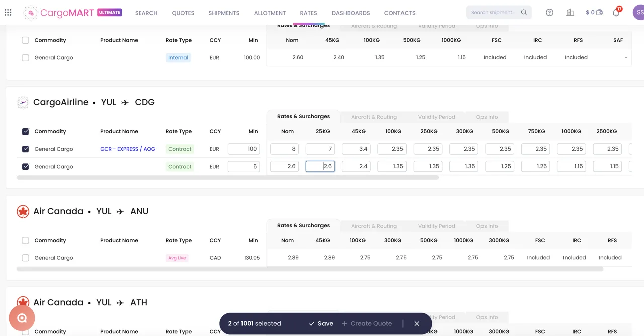Switch to CargoAirline Validity Period tab
The width and height of the screenshot is (644, 336).
pyautogui.click(x=436, y=117)
